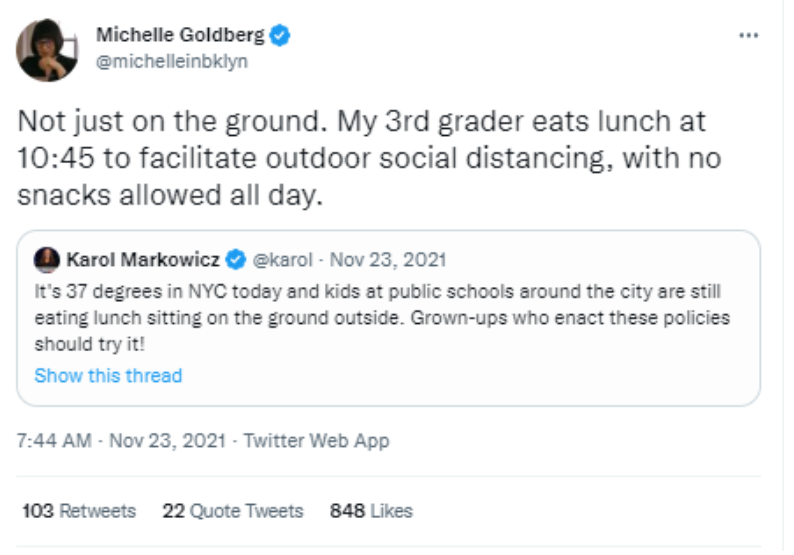This screenshot has height=555, width=794.
Task: Open the tweet's more options menu
Action: tap(748, 36)
